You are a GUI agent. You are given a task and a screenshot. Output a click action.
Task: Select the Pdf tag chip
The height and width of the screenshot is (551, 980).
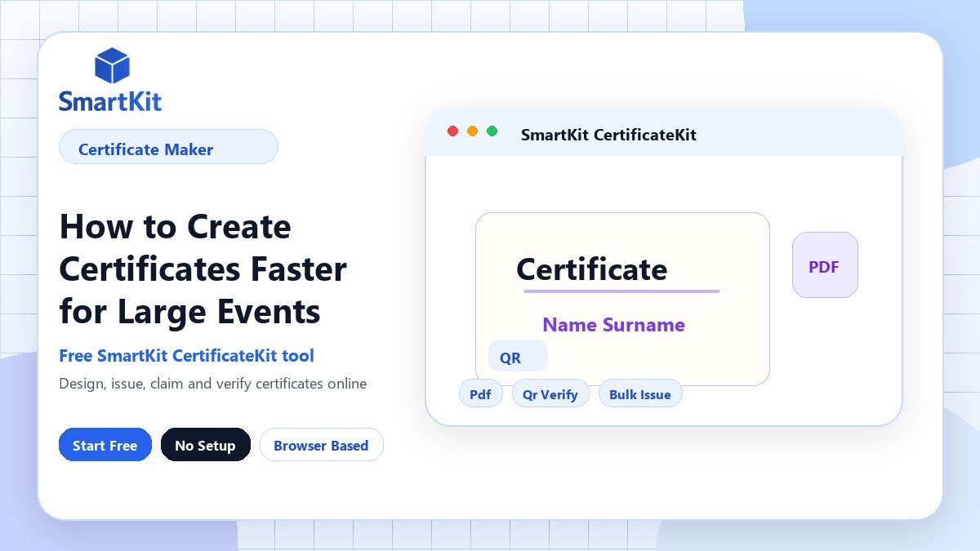click(480, 393)
